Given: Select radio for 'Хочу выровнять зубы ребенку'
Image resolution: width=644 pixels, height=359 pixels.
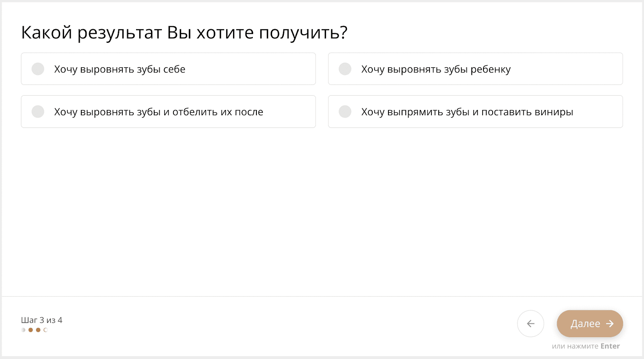Looking at the screenshot, I should (x=345, y=69).
